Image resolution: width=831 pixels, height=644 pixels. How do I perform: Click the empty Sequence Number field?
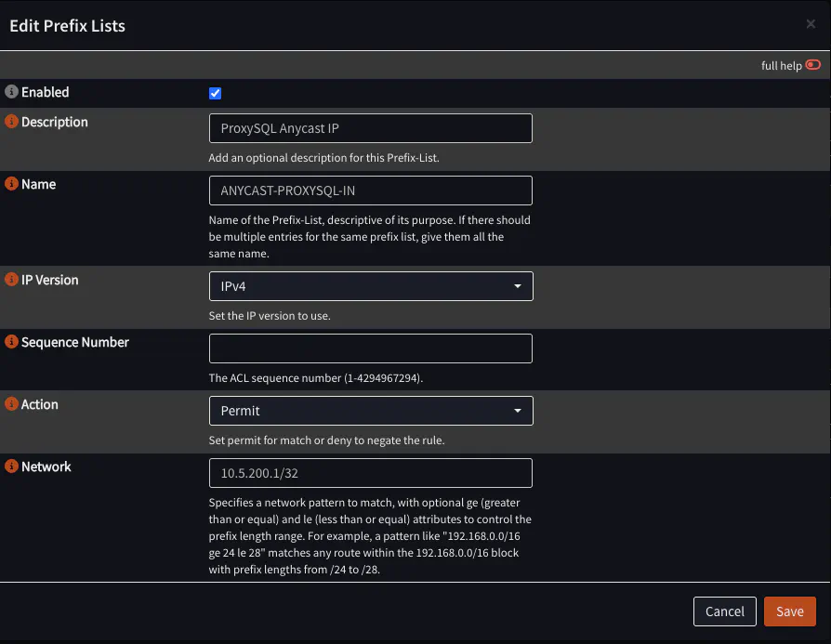click(371, 348)
